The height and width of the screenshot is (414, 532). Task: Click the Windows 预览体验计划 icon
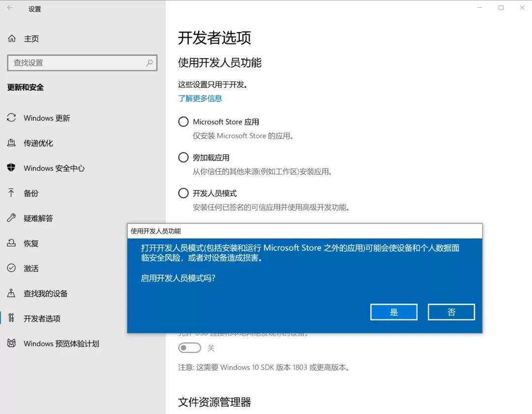pyautogui.click(x=11, y=344)
